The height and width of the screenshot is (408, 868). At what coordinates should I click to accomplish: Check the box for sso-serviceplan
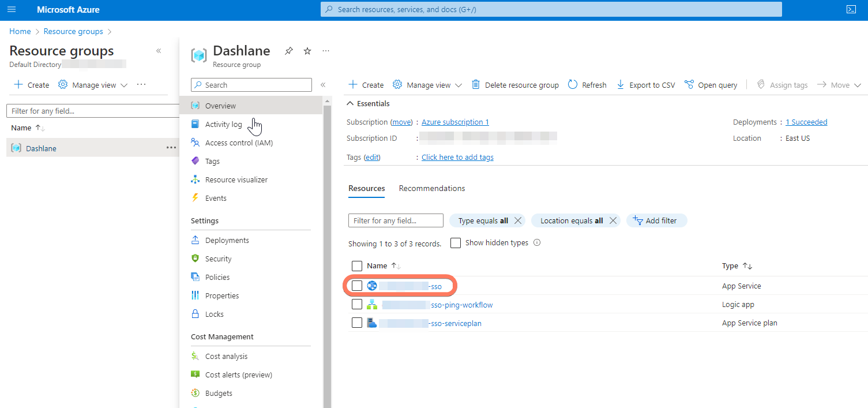click(x=357, y=323)
